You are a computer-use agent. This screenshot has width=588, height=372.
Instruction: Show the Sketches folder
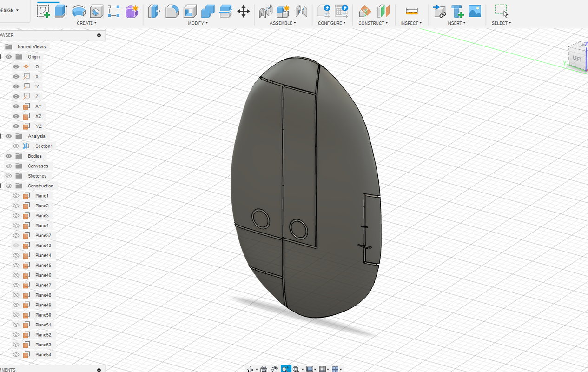click(8, 176)
